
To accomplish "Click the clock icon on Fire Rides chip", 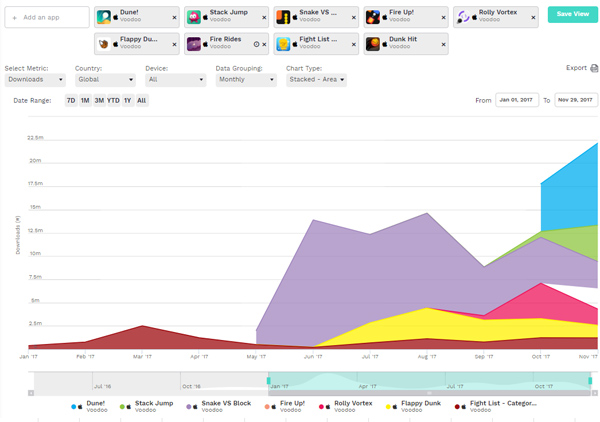I will click(x=256, y=44).
